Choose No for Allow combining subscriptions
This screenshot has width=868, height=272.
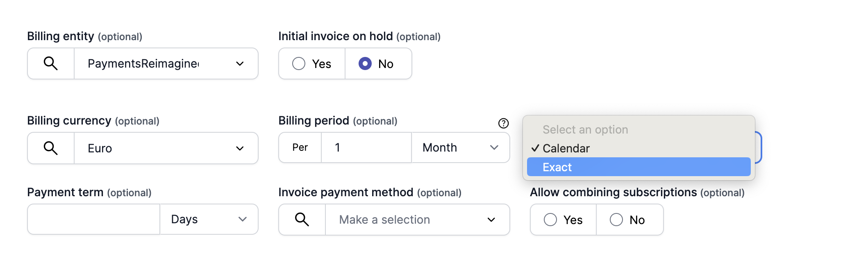616,220
